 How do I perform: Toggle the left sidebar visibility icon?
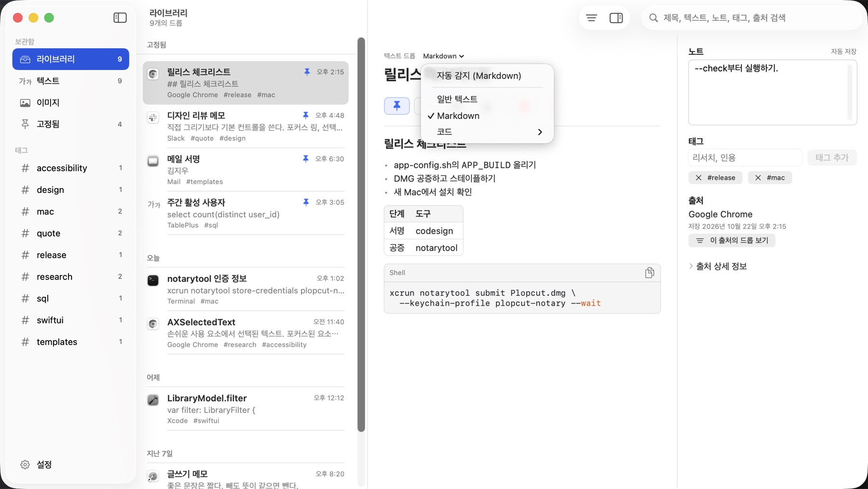120,18
